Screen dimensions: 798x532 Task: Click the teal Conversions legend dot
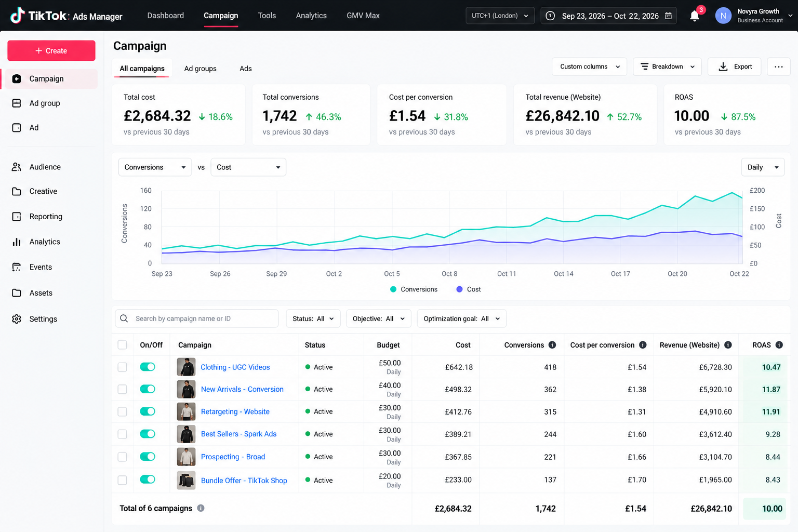(393, 289)
